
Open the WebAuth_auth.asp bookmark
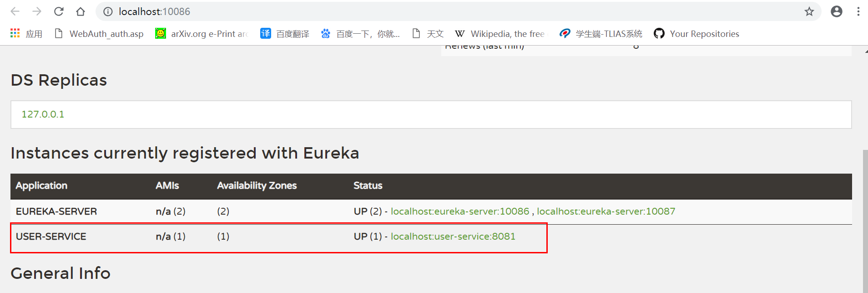pyautogui.click(x=99, y=34)
